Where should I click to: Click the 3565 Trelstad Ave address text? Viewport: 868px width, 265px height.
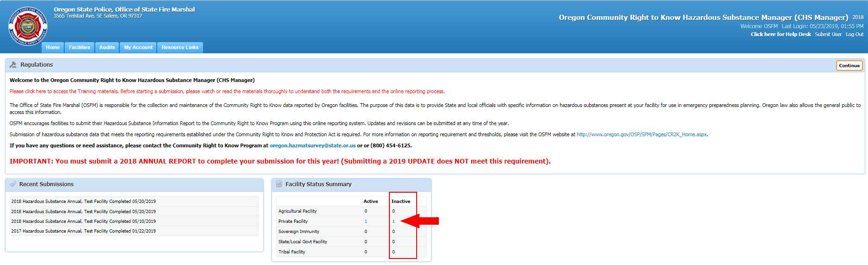point(98,16)
